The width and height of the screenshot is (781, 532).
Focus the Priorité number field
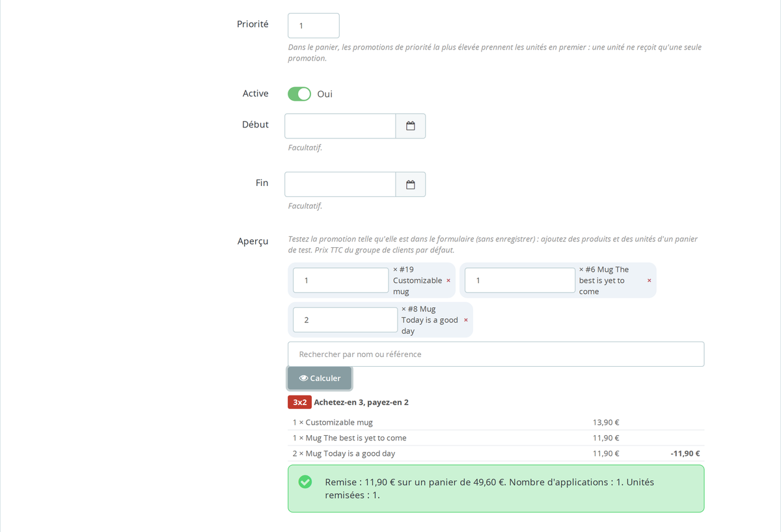pos(314,25)
